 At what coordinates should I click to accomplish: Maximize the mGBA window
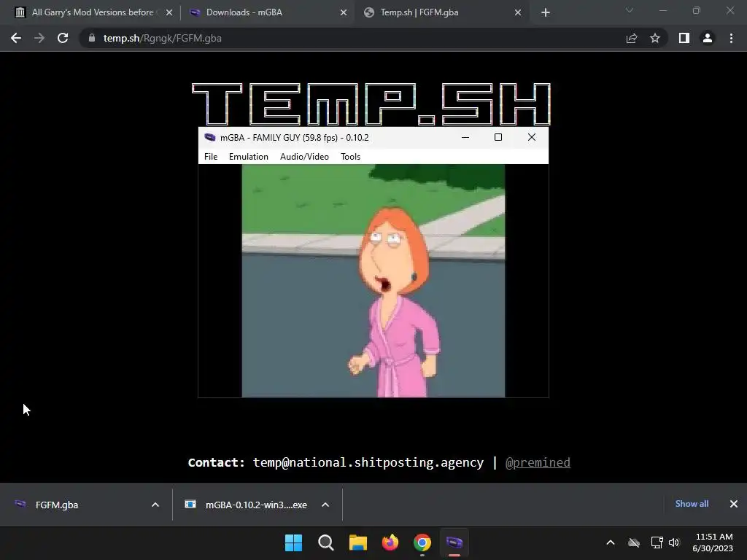click(x=498, y=137)
